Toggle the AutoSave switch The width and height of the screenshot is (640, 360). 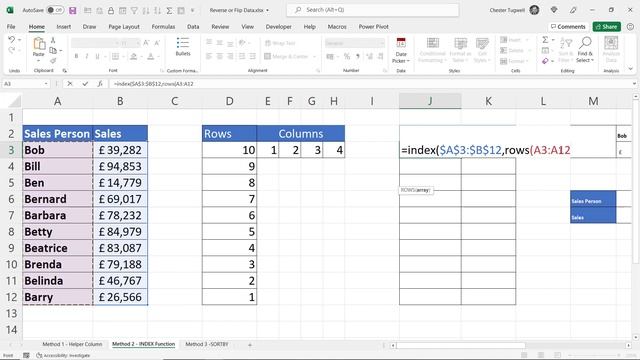55,10
